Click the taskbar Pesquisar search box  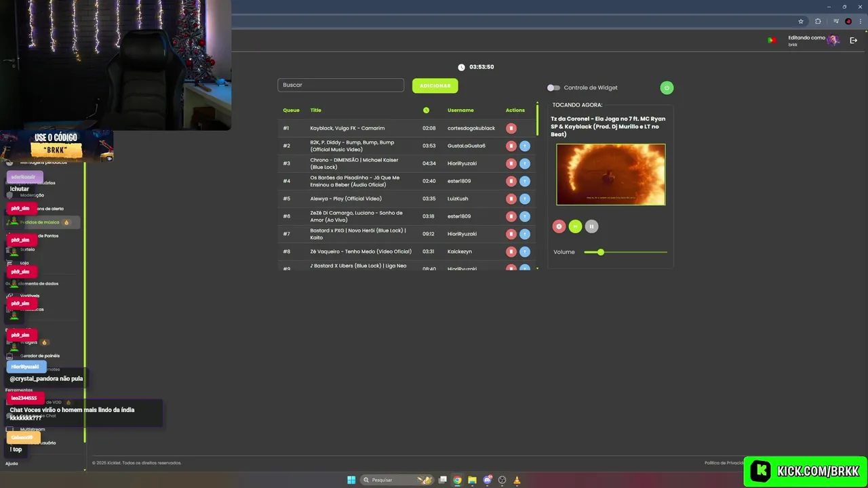397,480
